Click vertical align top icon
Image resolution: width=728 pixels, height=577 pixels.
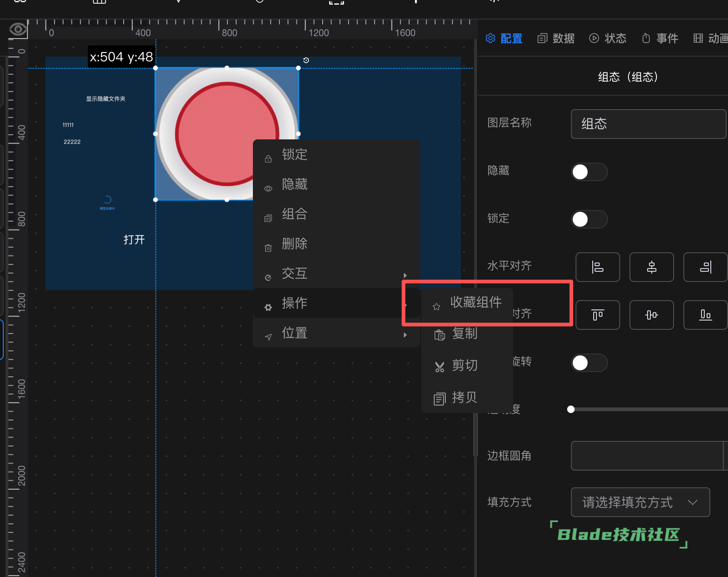[597, 315]
